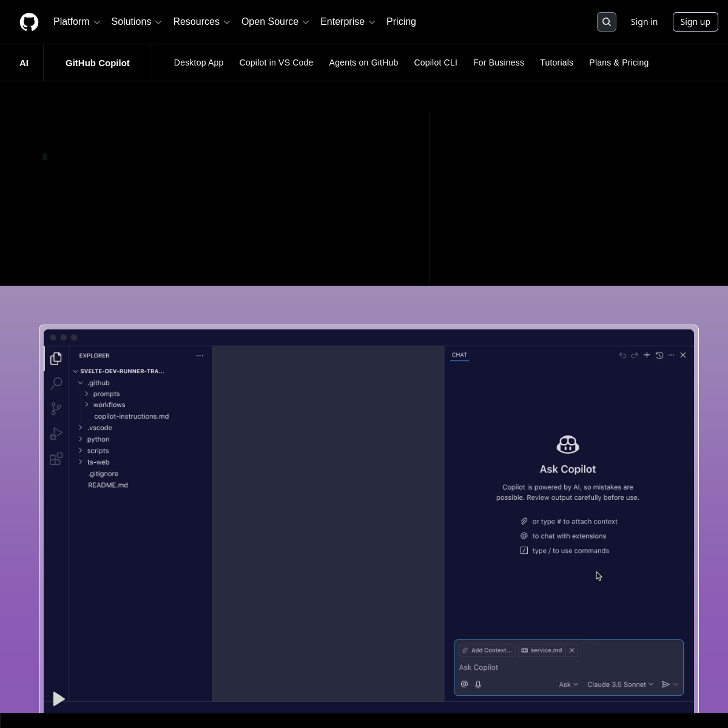728x728 pixels.
Task: Click the Add Context... button
Action: click(x=487, y=650)
